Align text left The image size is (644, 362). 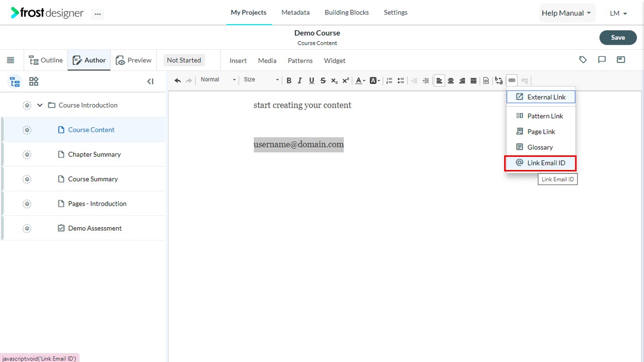(439, 80)
